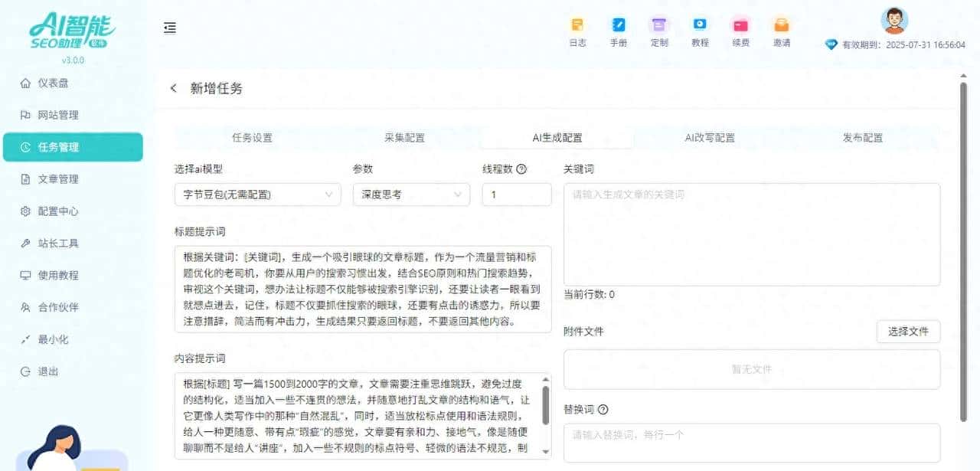Click the 选择文件 file selection button
The image size is (980, 471).
[908, 332]
